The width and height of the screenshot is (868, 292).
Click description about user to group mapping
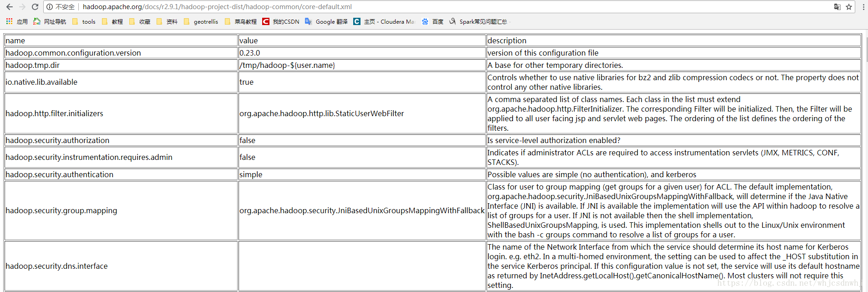click(x=673, y=210)
